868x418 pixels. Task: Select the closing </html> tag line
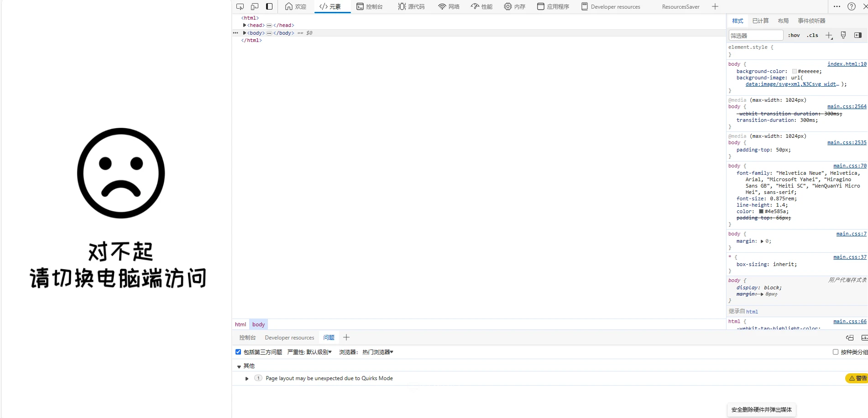tap(251, 40)
